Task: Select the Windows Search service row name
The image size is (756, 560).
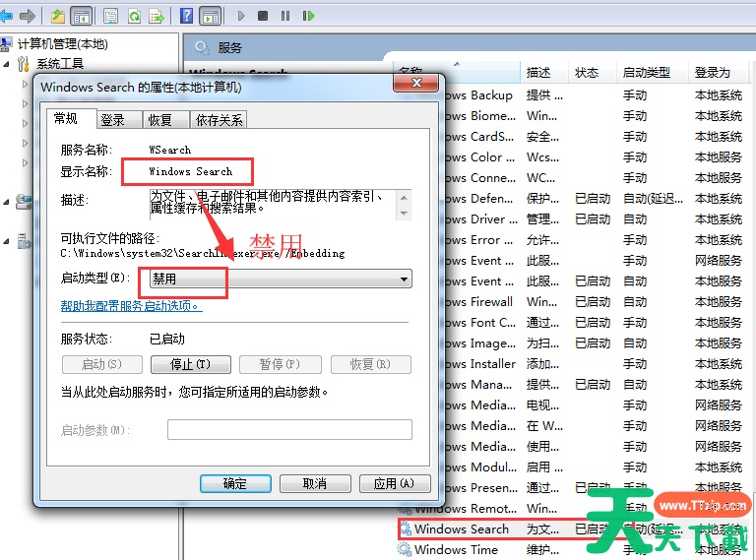Action: 462,529
